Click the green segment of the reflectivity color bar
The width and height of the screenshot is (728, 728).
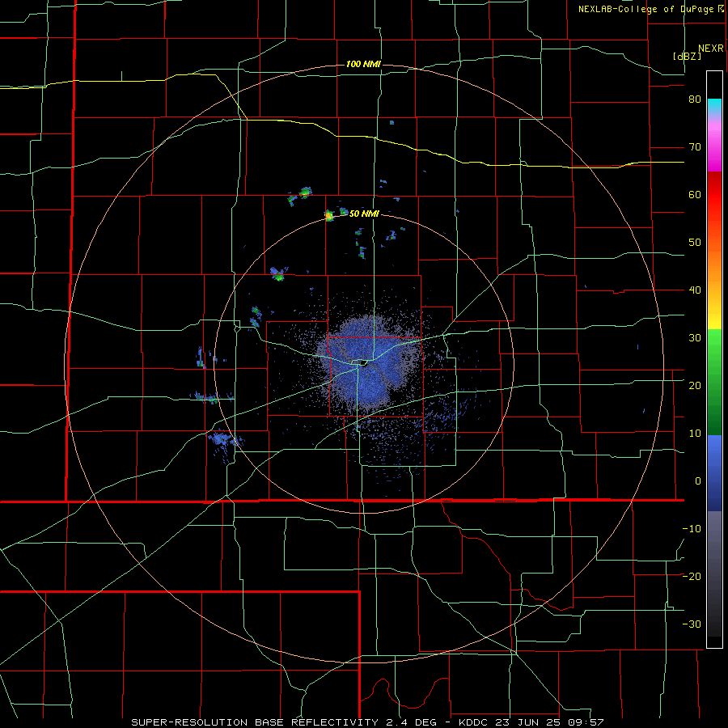click(x=714, y=382)
